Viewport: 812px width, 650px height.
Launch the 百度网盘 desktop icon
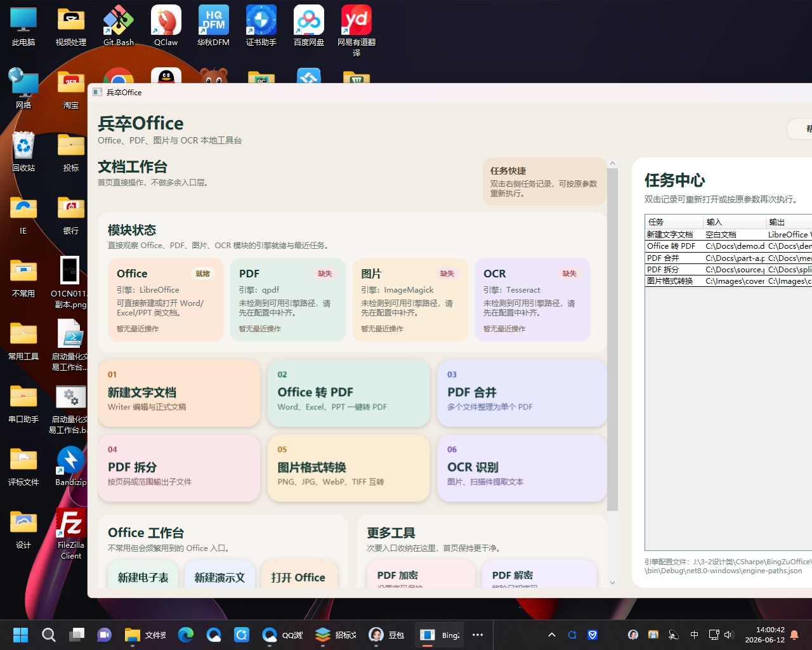coord(309,25)
